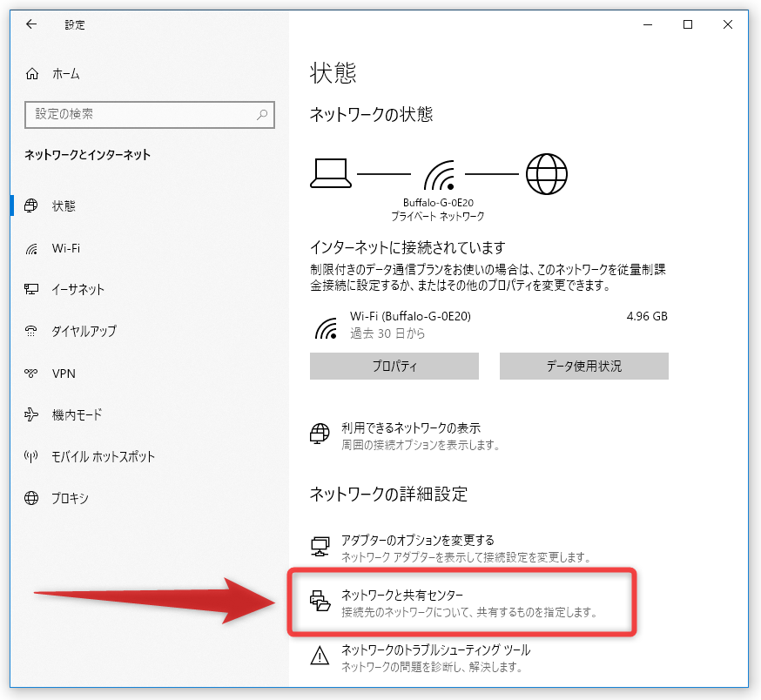Click the globe icon in the network diagram
Image resolution: width=761 pixels, height=700 pixels.
[547, 174]
